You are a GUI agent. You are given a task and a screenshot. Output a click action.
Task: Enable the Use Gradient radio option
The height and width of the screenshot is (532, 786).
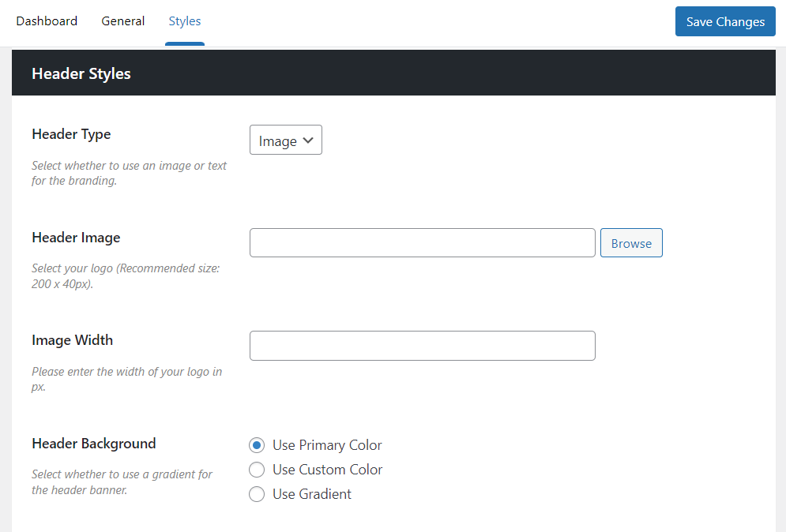(x=257, y=494)
